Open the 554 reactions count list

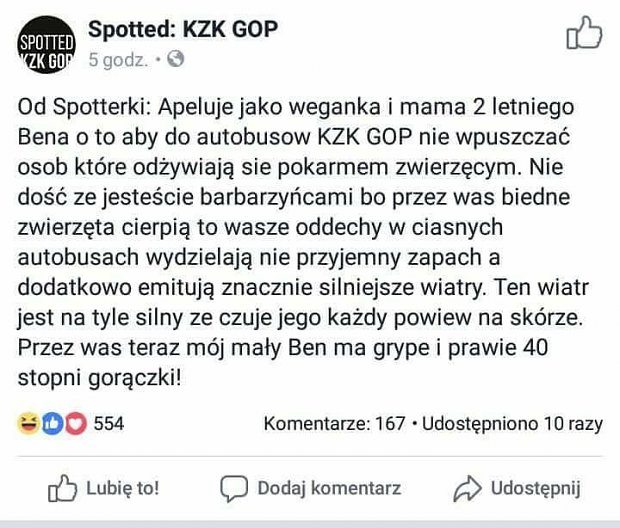109,424
